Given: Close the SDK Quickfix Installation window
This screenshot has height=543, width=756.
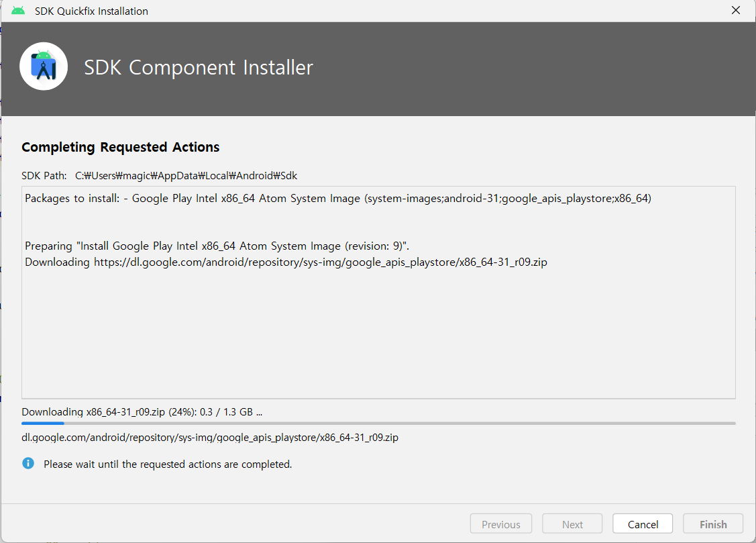Looking at the screenshot, I should coord(735,10).
